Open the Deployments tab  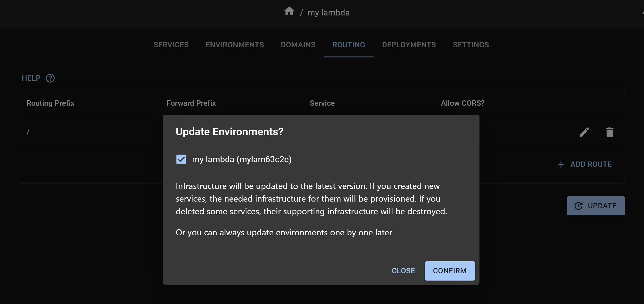(x=409, y=45)
